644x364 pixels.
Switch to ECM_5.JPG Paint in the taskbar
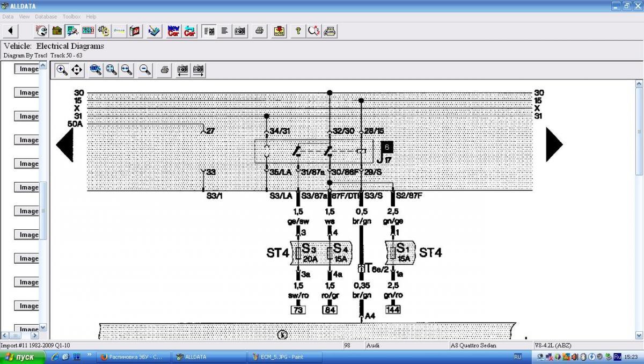click(284, 357)
